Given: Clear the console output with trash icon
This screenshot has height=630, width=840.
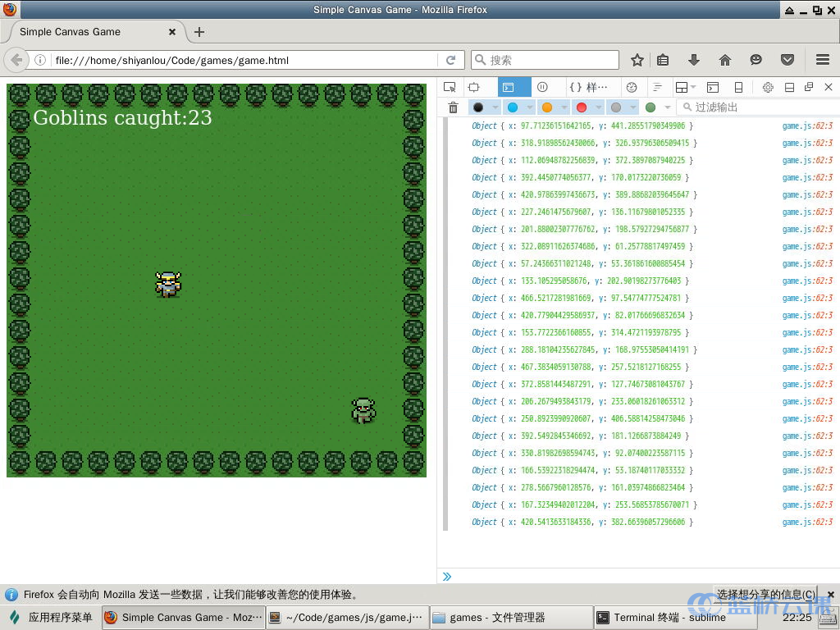Looking at the screenshot, I should pyautogui.click(x=452, y=107).
